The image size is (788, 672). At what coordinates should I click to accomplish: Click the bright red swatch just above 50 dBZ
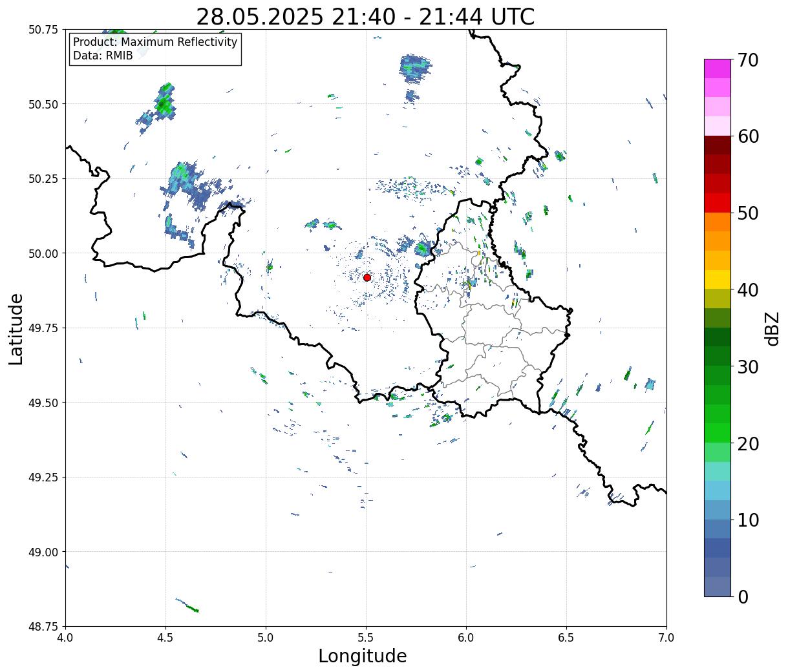pyautogui.click(x=718, y=203)
